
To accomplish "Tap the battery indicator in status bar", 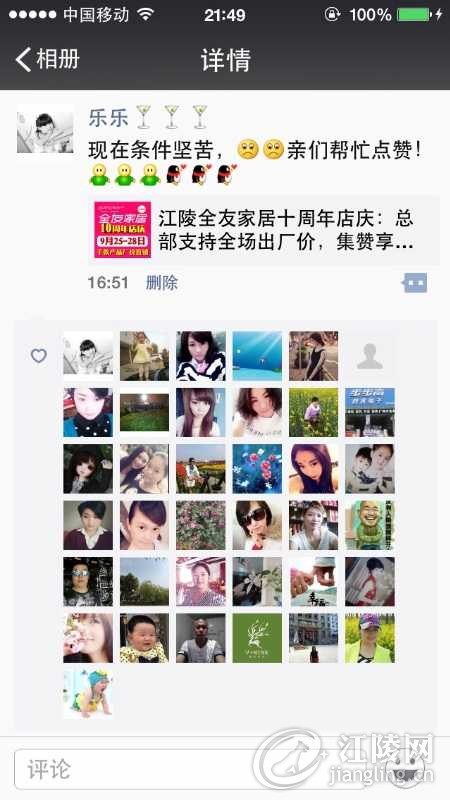I will pos(414,15).
